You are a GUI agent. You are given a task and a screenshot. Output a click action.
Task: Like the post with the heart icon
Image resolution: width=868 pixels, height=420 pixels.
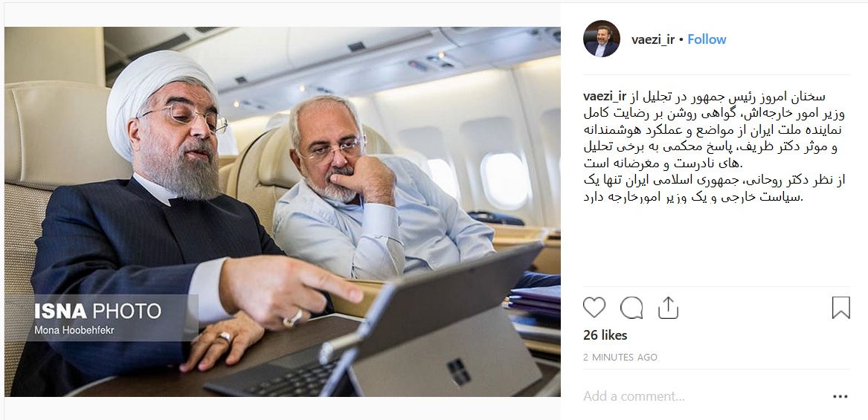pos(594,308)
